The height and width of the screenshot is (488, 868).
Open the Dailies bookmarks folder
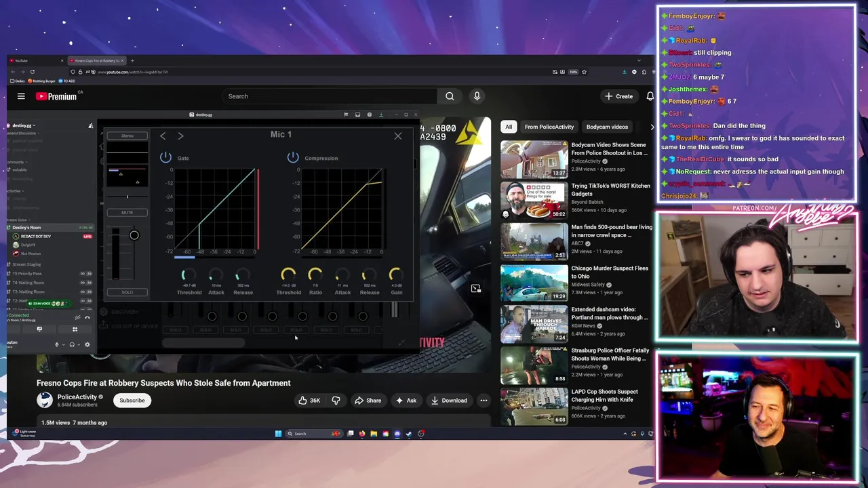[x=18, y=81]
